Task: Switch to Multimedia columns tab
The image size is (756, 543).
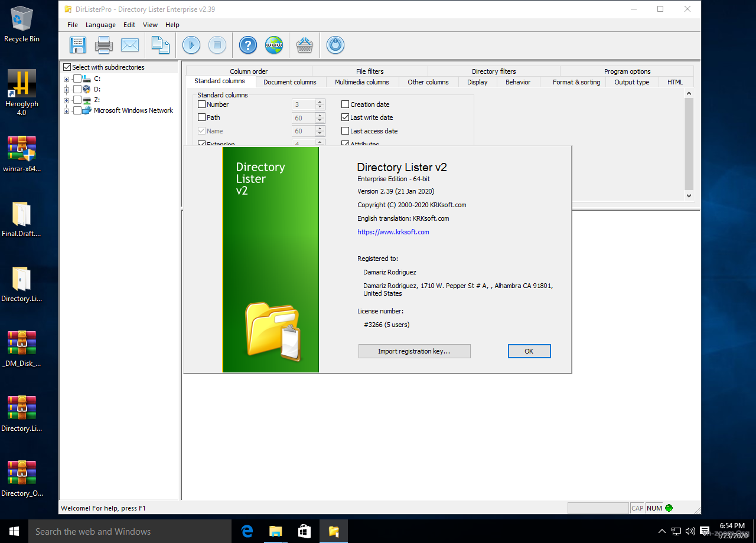Action: click(x=362, y=82)
